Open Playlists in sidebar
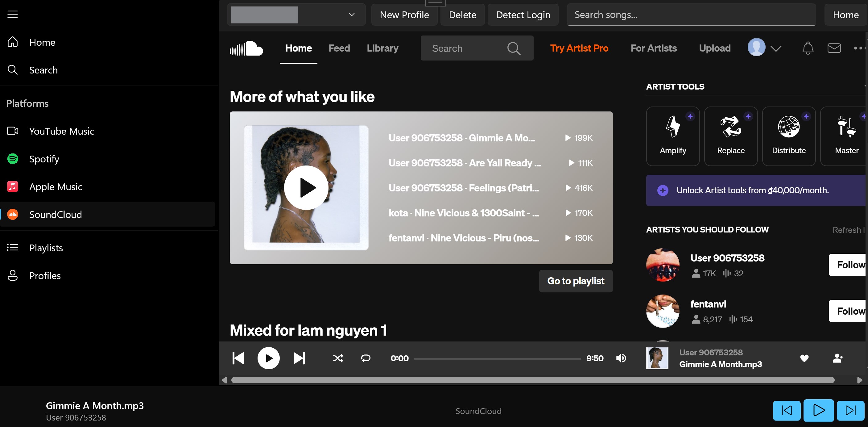Screen dimensions: 868x427 tap(108, 248)
